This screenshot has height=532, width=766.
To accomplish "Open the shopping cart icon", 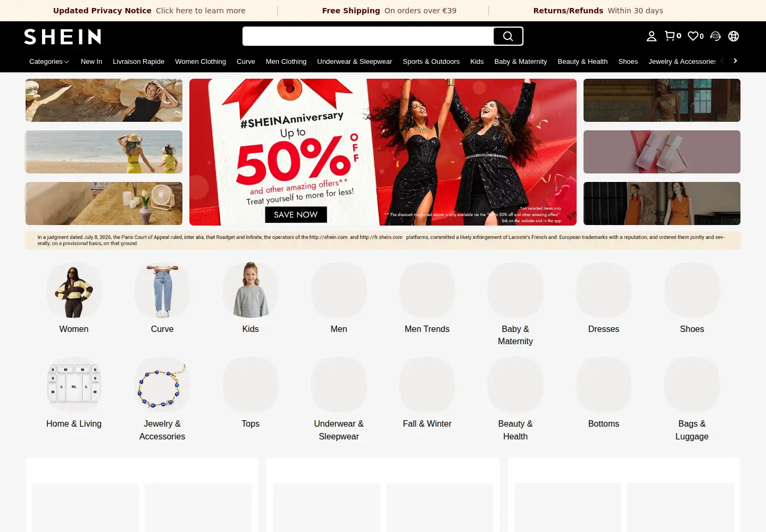I will tap(673, 36).
